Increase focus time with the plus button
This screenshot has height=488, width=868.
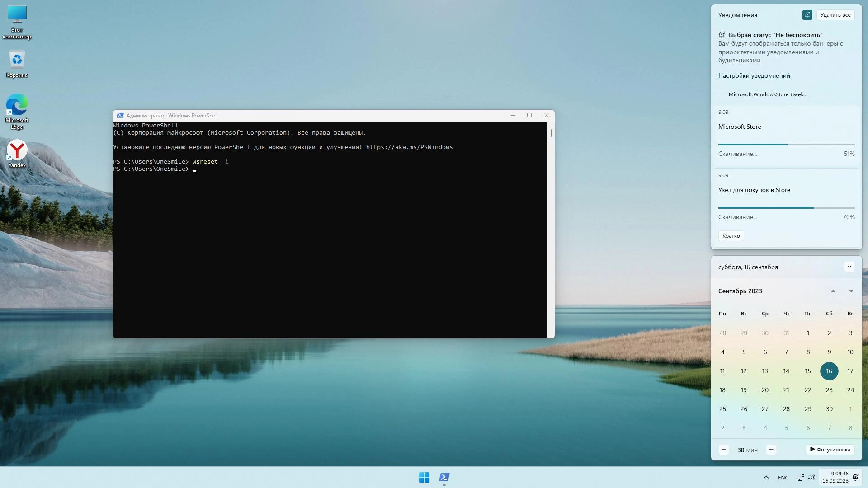pyautogui.click(x=771, y=450)
